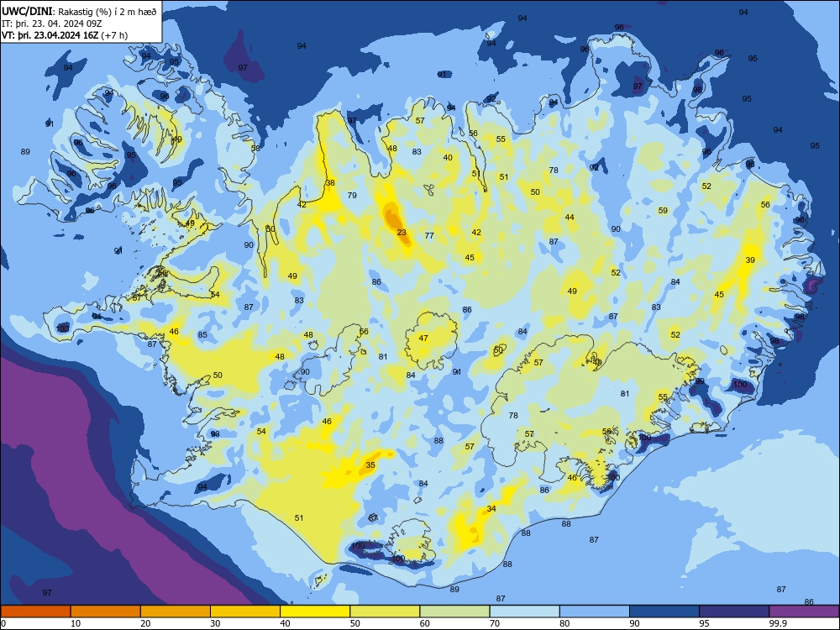This screenshot has height=630, width=840.
Task: Choose the 30–40% amber legend swatch
Action: (245, 612)
